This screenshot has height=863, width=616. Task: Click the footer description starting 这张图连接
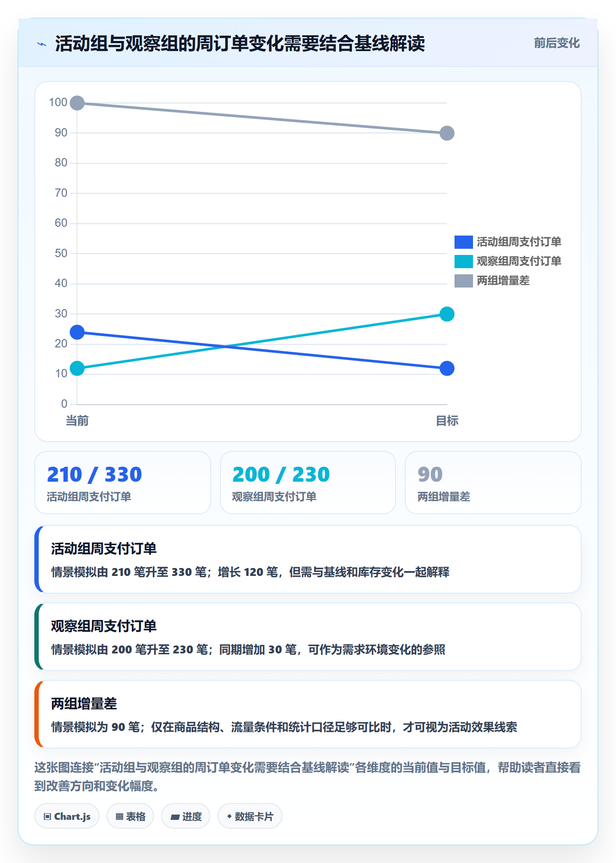308,777
